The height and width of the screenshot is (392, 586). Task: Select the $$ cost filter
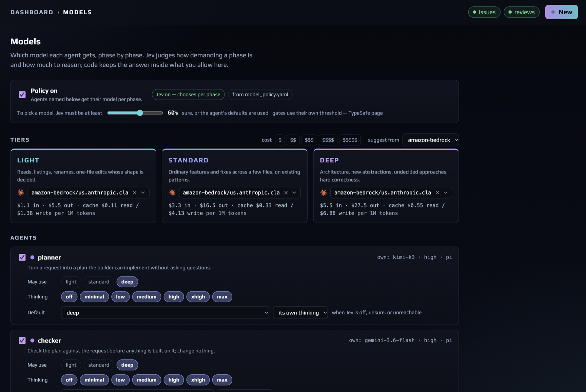pyautogui.click(x=293, y=140)
